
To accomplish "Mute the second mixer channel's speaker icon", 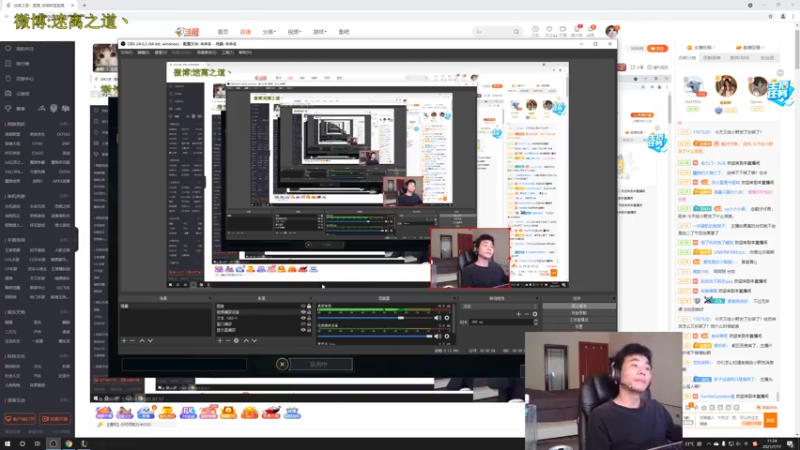I will (x=437, y=336).
